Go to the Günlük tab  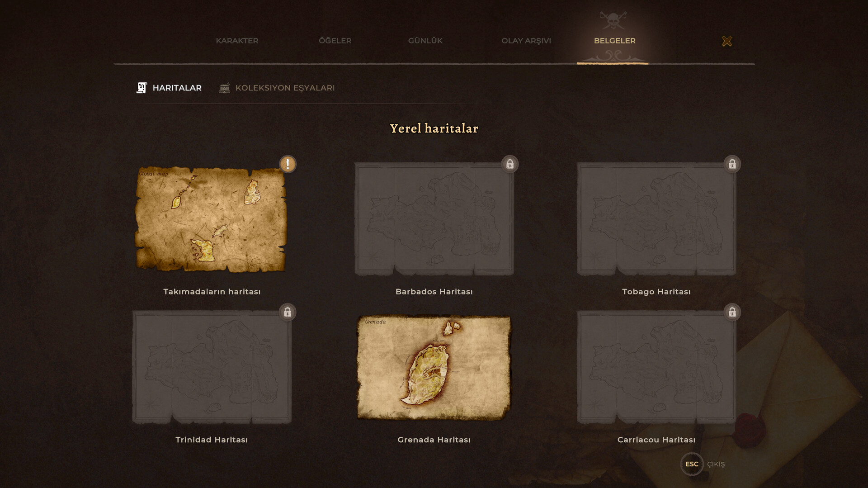(x=425, y=41)
